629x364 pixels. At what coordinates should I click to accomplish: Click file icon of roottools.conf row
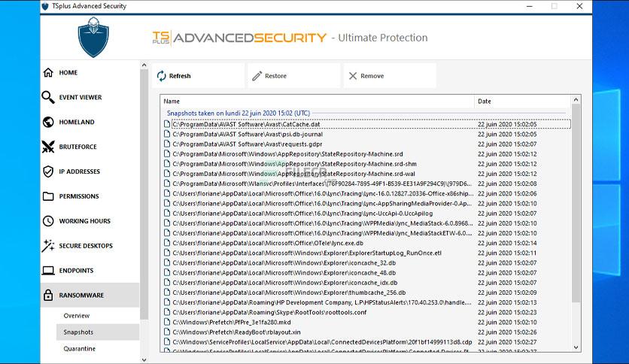167,312
